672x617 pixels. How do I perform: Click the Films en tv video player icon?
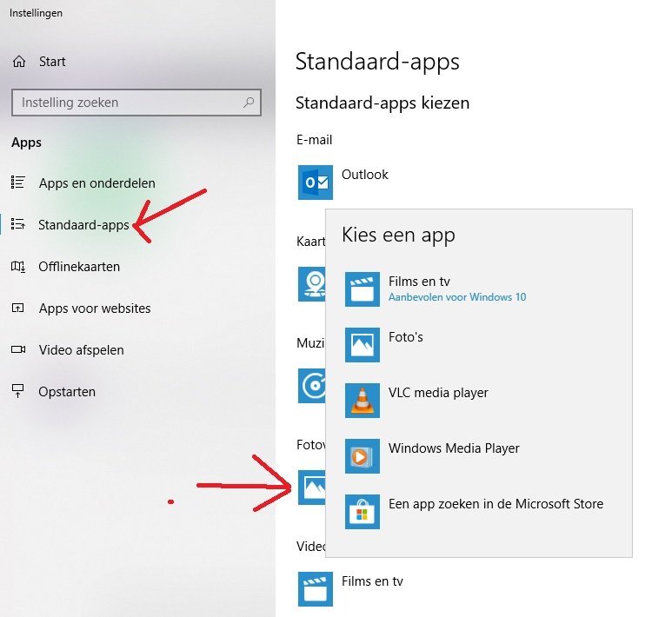point(316,589)
